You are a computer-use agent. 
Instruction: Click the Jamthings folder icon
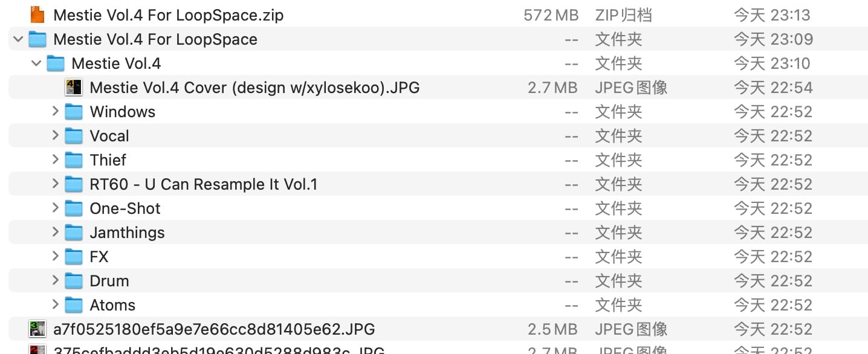pos(74,233)
